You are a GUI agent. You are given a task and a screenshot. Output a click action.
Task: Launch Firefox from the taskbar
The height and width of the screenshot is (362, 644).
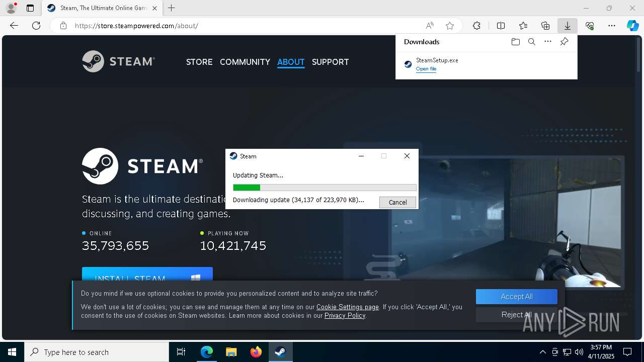coord(256,352)
